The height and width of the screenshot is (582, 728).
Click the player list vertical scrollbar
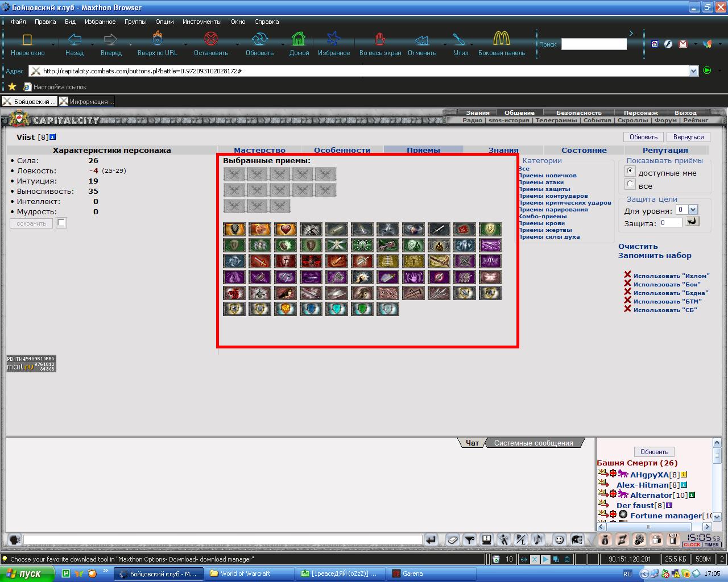(x=717, y=480)
